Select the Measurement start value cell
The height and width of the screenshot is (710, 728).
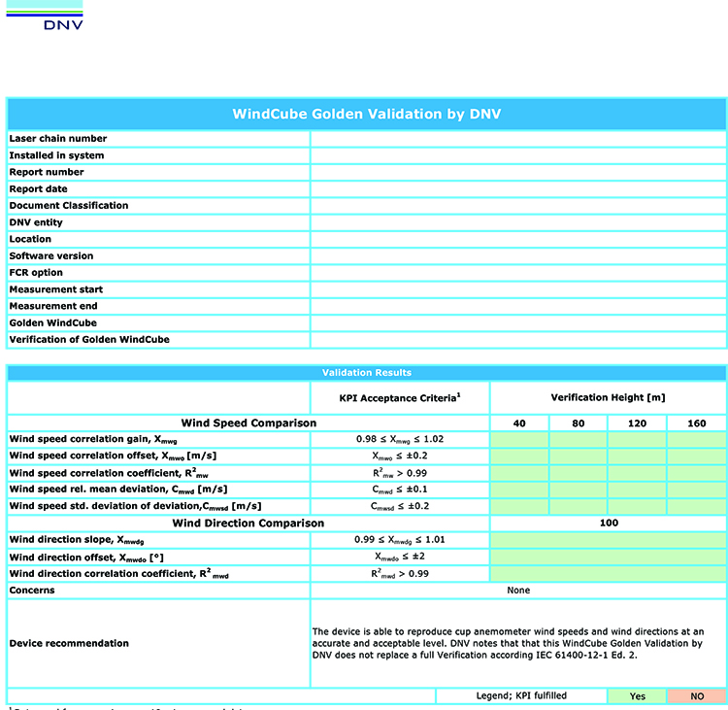(517, 289)
